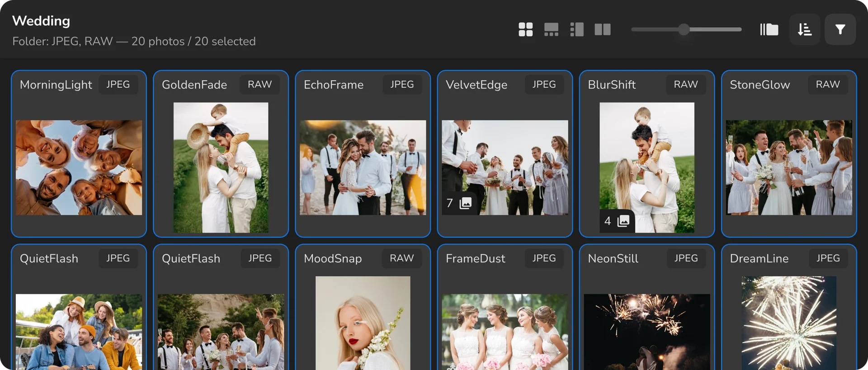This screenshot has width=868, height=370.
Task: Click the VelvetEdge title text
Action: [476, 85]
